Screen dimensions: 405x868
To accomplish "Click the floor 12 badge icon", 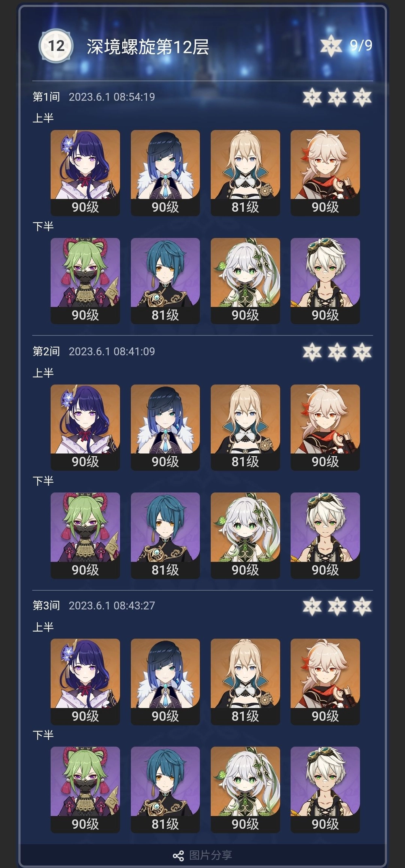I will [x=56, y=46].
